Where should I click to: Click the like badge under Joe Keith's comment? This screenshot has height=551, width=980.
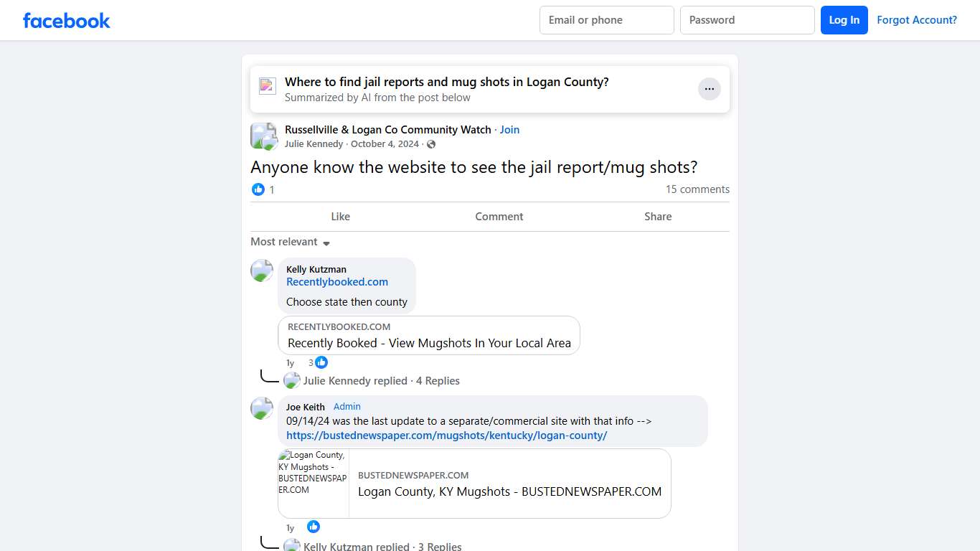point(314,527)
